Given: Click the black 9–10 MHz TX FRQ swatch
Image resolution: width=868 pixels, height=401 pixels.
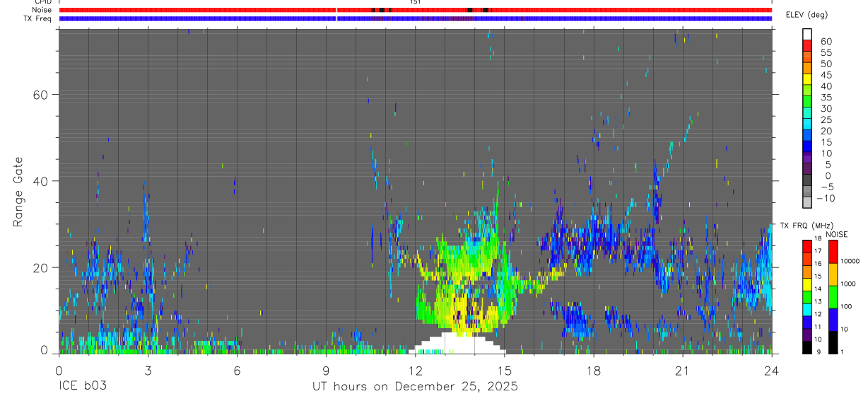Looking at the screenshot, I should pyautogui.click(x=807, y=347).
